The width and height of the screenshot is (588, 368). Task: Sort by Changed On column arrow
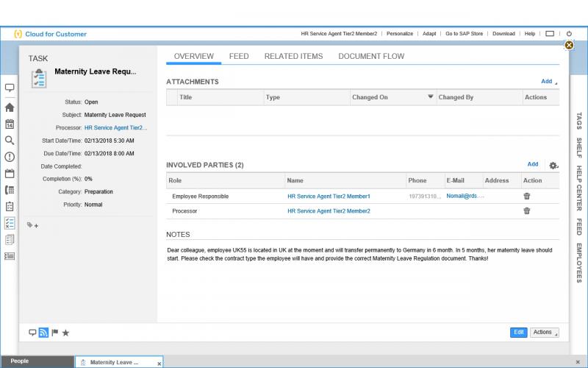coord(431,97)
